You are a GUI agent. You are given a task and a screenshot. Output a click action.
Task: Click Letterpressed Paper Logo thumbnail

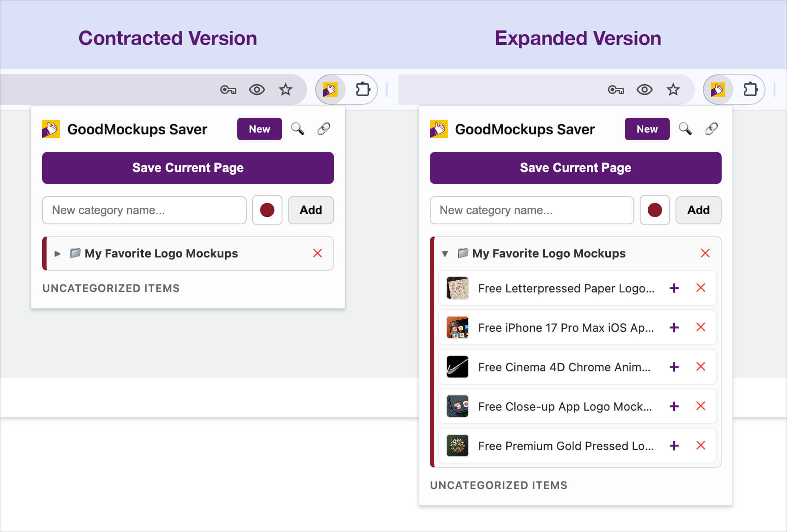tap(458, 288)
